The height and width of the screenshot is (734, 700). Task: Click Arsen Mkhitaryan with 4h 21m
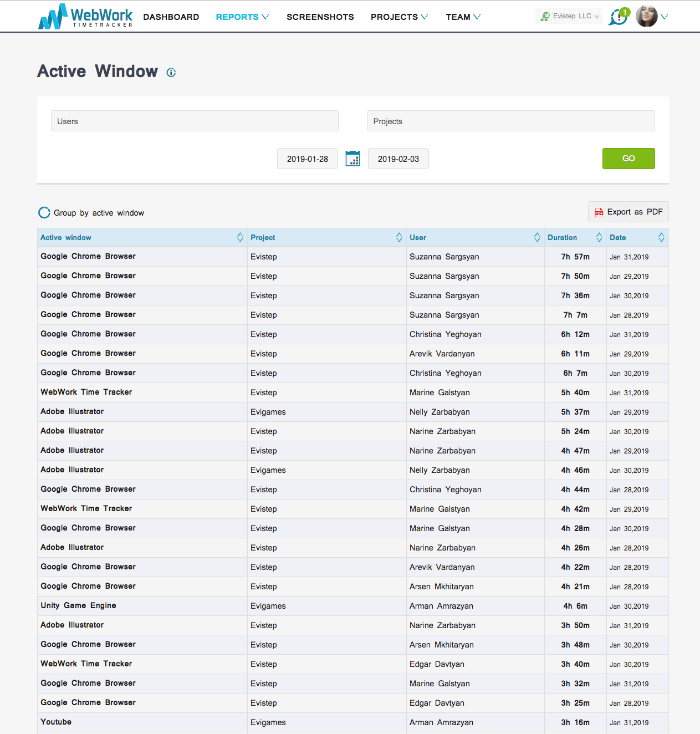click(442, 587)
